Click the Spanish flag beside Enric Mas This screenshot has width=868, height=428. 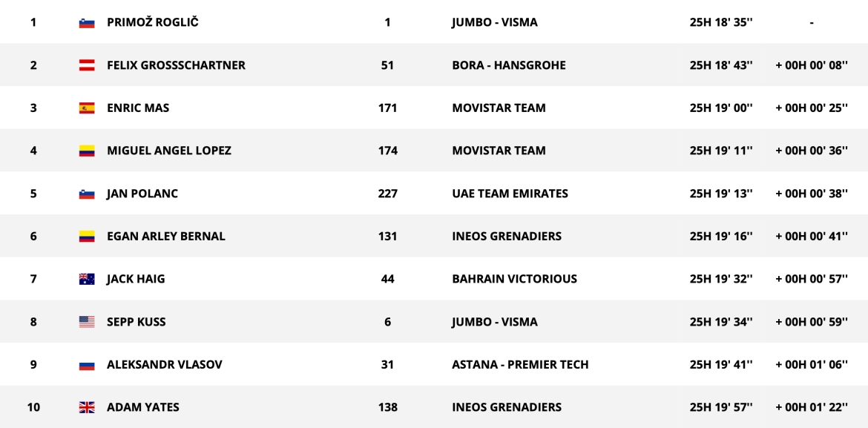pyautogui.click(x=87, y=108)
